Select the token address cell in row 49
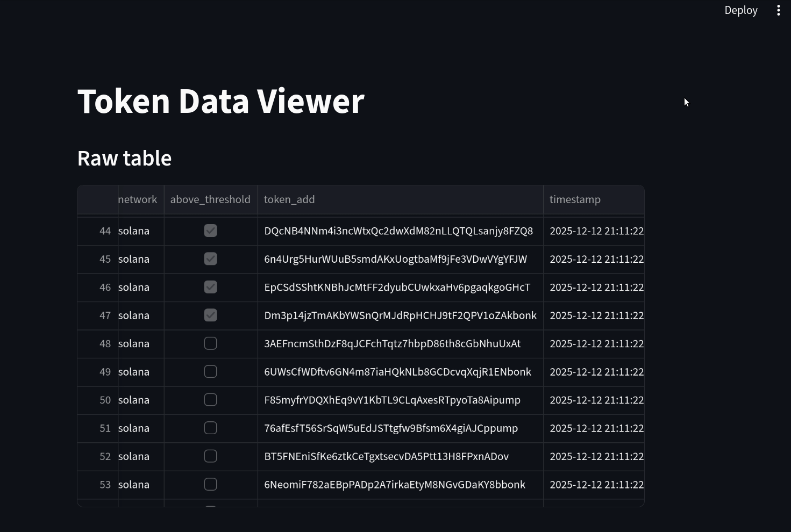This screenshot has width=791, height=532. click(x=397, y=371)
